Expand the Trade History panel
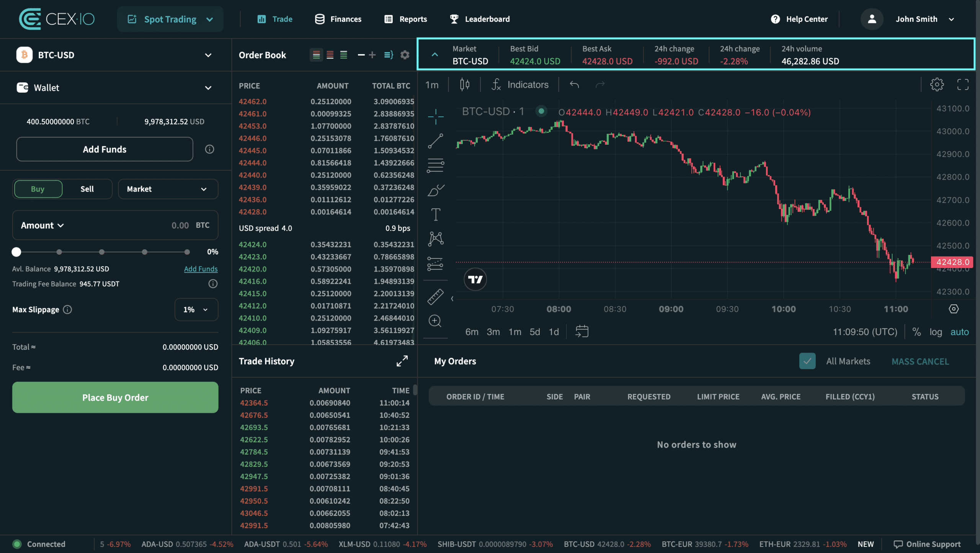This screenshot has width=980, height=553. pos(402,361)
